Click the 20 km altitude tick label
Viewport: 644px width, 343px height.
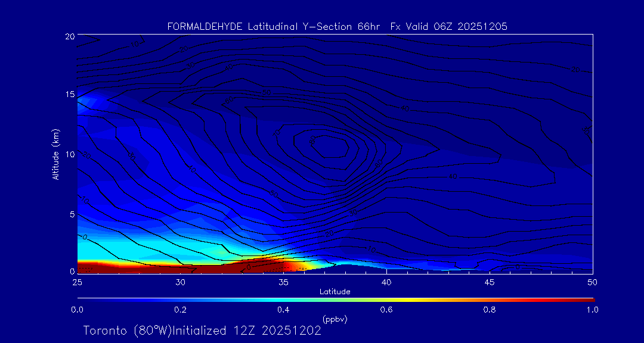pyautogui.click(x=69, y=36)
